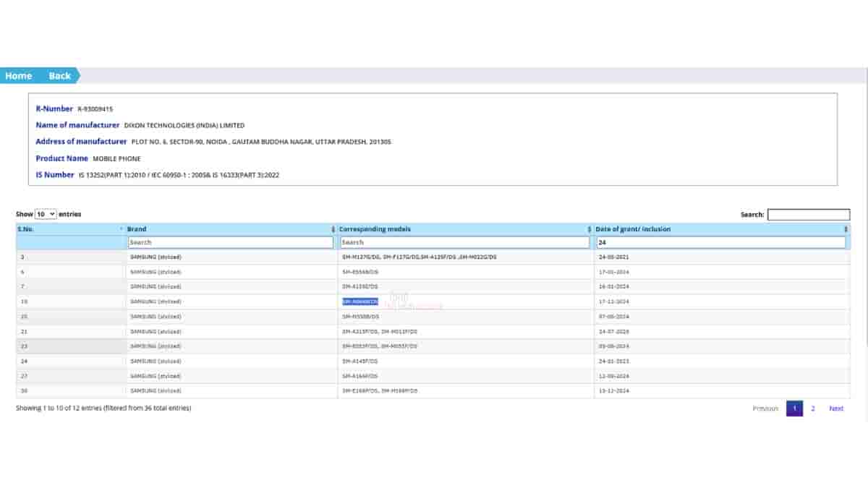Focus the Brand column search filter
Image resolution: width=868 pixels, height=488 pixels.
click(230, 243)
